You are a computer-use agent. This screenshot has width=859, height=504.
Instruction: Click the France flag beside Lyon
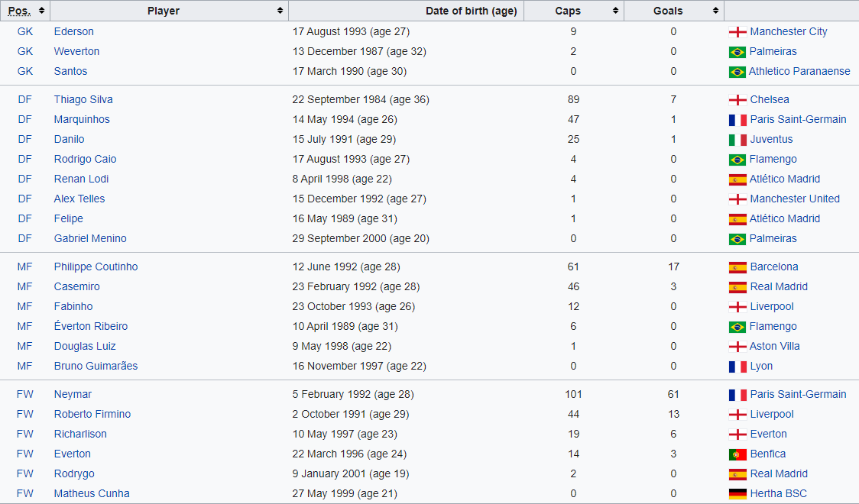pyautogui.click(x=737, y=367)
